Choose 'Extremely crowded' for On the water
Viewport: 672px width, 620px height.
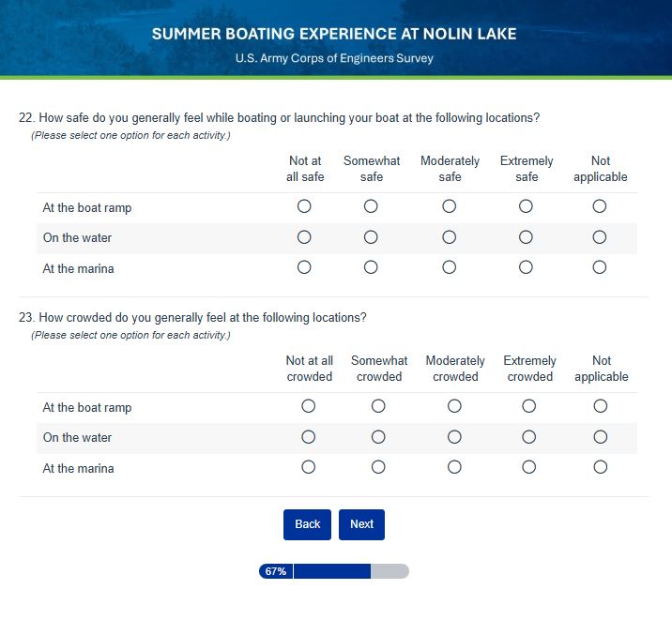click(529, 437)
